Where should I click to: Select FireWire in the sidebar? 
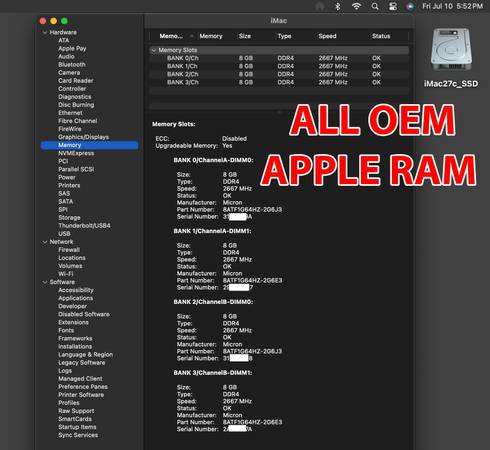click(70, 129)
